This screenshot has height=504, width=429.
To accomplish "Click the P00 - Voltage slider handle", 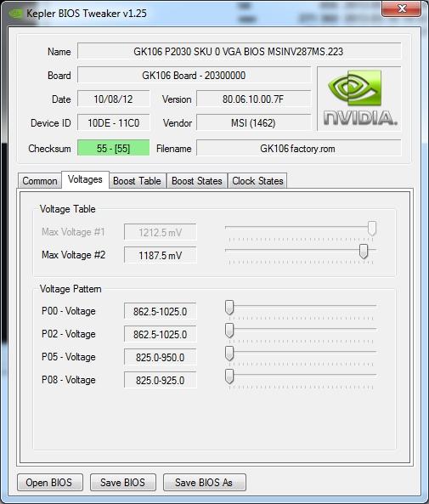I will tap(229, 308).
